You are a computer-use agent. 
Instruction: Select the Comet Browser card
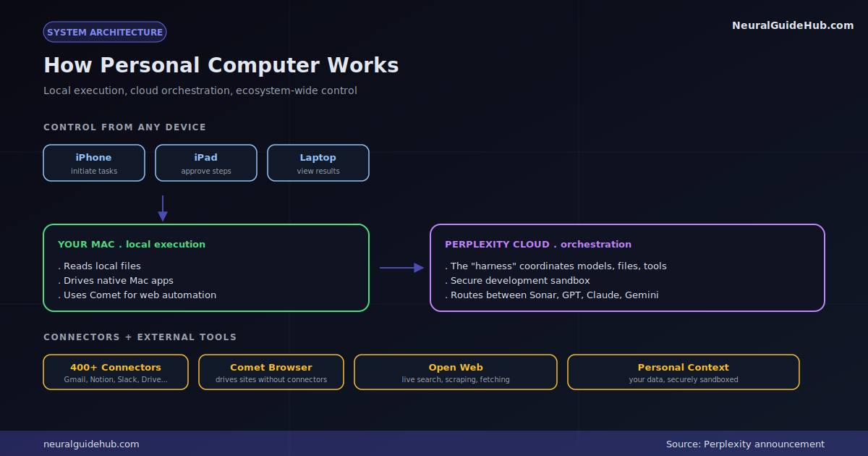coord(271,372)
